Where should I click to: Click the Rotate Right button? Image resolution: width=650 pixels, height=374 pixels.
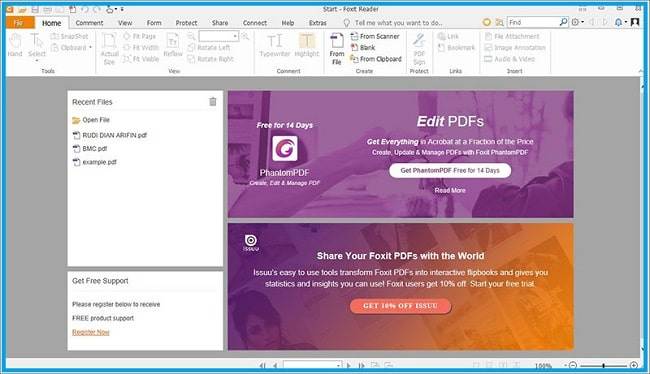pos(211,59)
